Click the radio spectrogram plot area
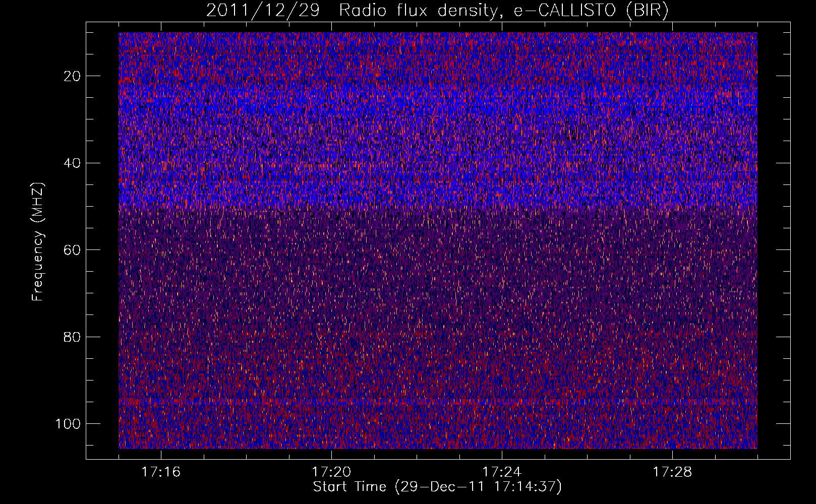The image size is (816, 504). click(438, 240)
